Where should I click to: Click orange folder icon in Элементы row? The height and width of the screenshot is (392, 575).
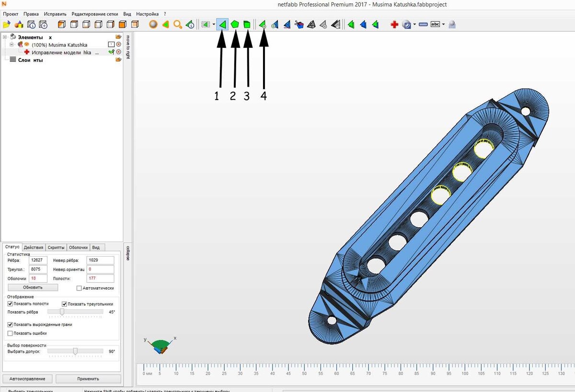point(118,37)
